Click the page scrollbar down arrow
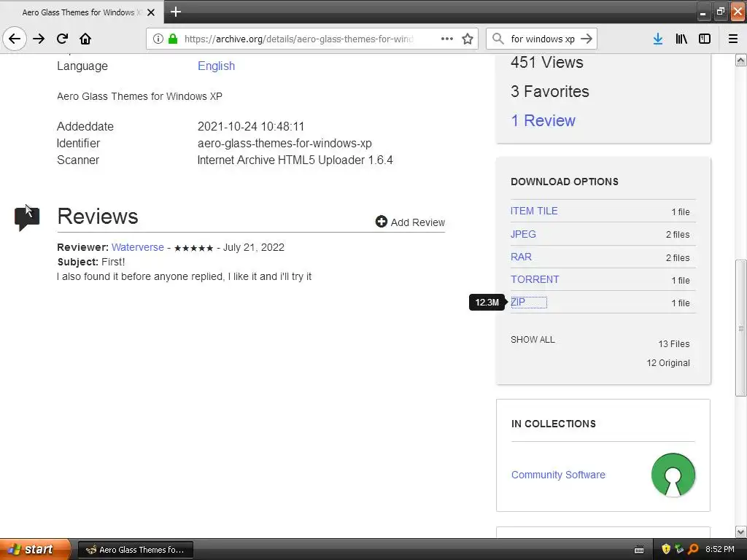Viewport: 747px width, 560px height. [741, 532]
